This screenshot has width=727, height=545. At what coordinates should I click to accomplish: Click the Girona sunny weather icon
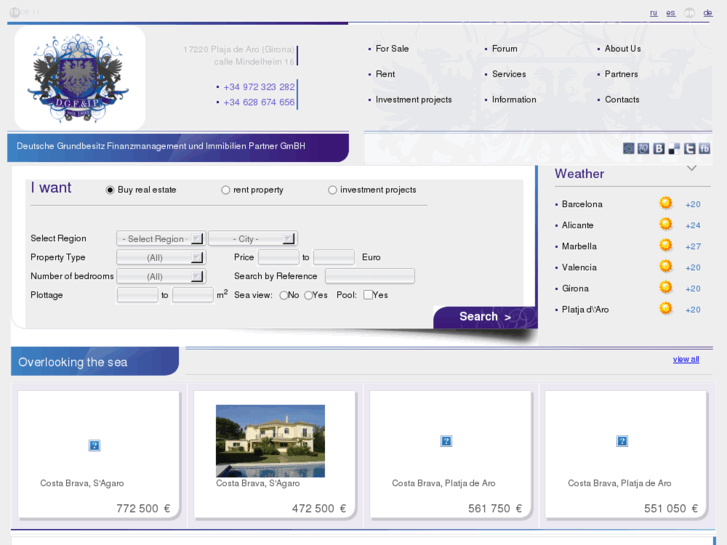pos(665,288)
